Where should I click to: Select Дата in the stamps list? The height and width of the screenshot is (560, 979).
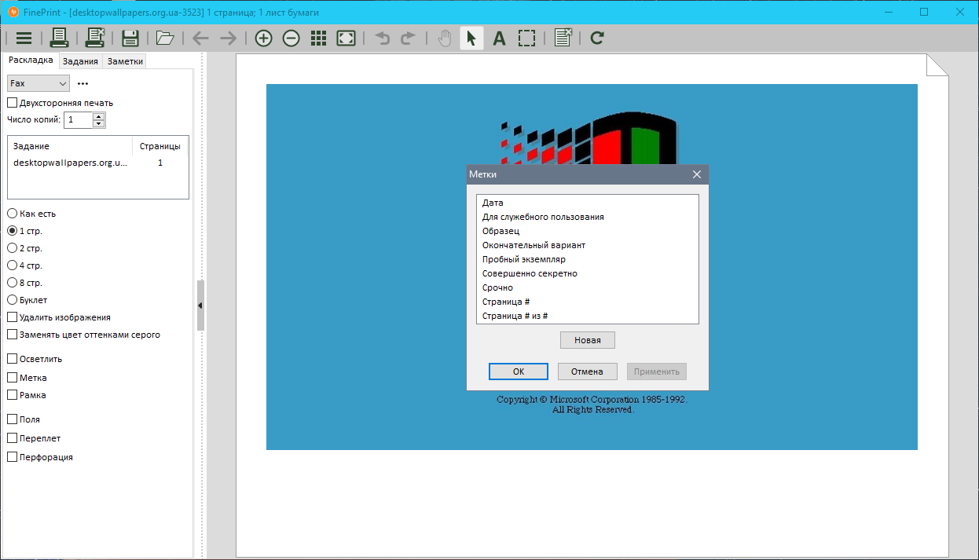(x=588, y=203)
